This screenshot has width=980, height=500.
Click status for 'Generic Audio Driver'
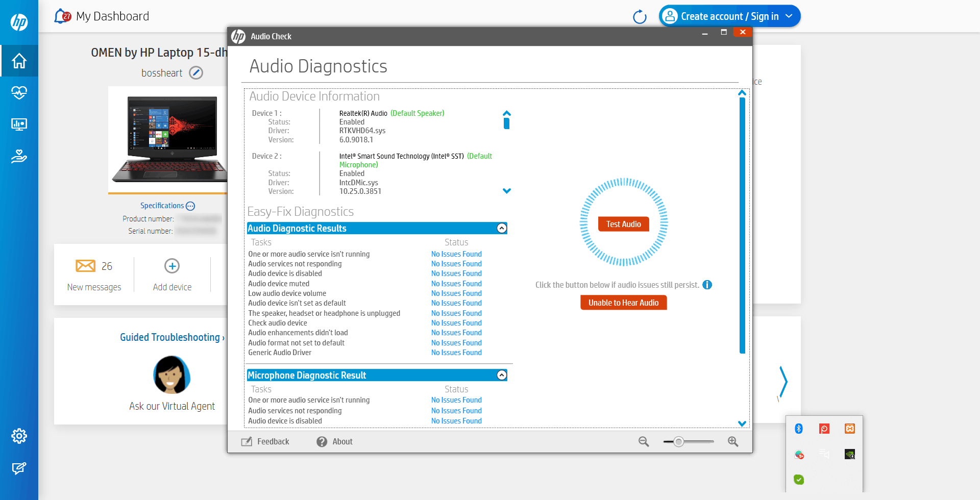[456, 353]
